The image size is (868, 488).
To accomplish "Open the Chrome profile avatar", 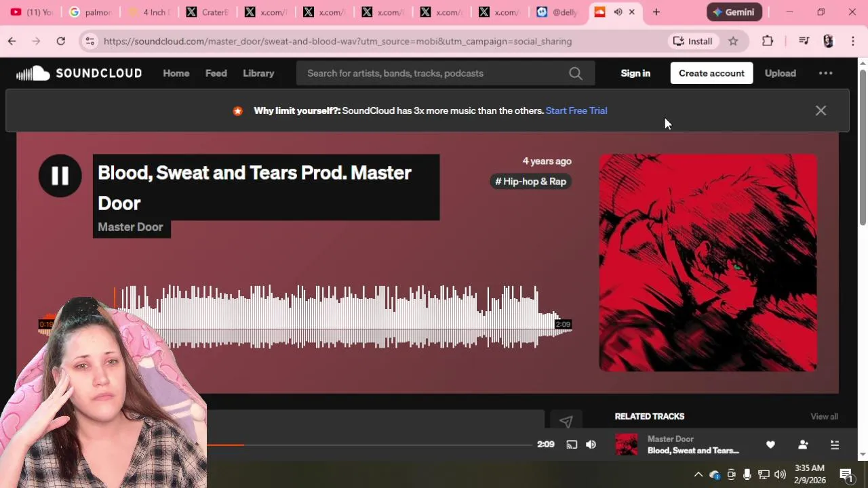I will point(828,41).
